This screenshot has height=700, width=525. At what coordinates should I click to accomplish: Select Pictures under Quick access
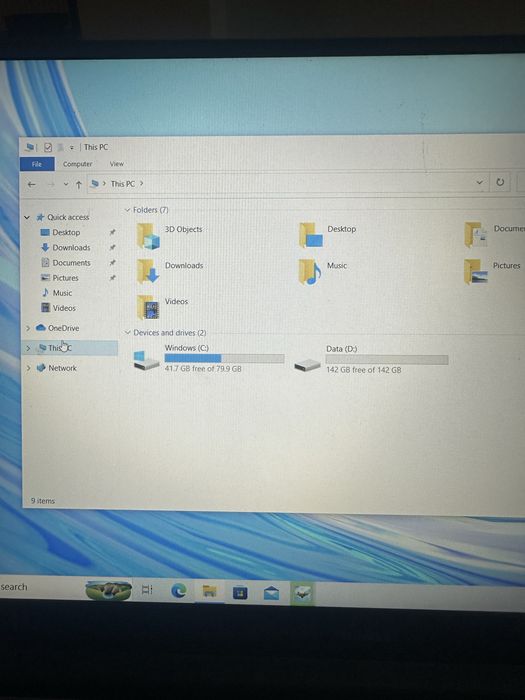click(65, 278)
